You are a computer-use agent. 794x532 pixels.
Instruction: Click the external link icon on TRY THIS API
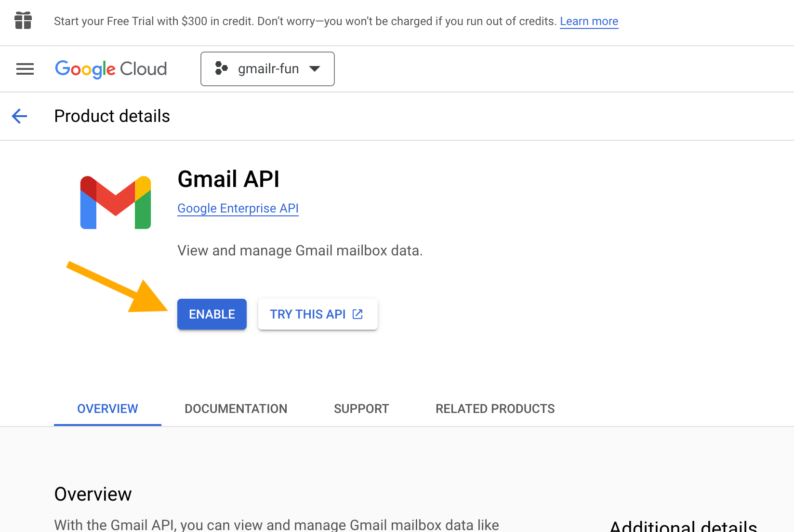357,314
